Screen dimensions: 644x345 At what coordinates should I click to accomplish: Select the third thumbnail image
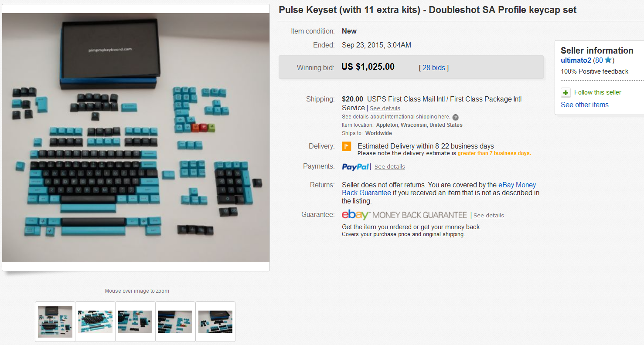click(x=135, y=321)
